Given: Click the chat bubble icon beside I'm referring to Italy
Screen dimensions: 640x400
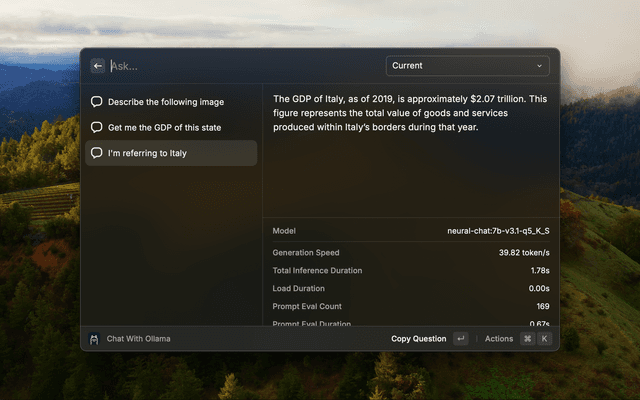Looking at the screenshot, I should pos(97,153).
